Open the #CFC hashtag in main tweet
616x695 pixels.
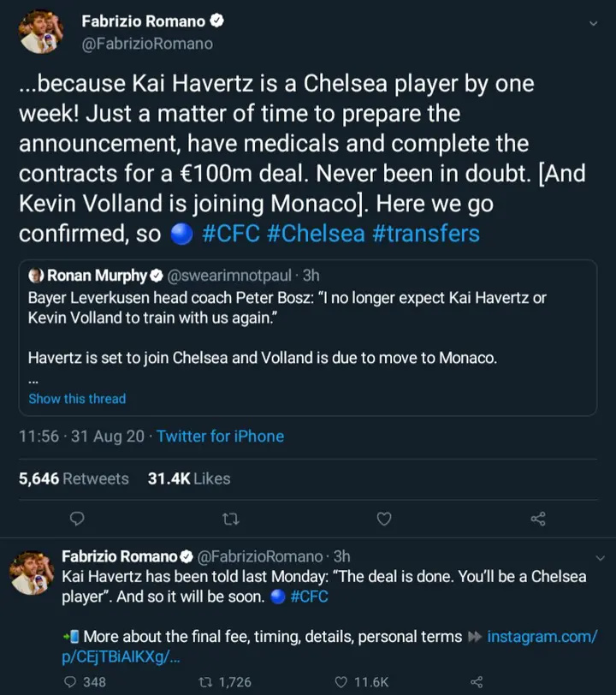pyautogui.click(x=231, y=234)
